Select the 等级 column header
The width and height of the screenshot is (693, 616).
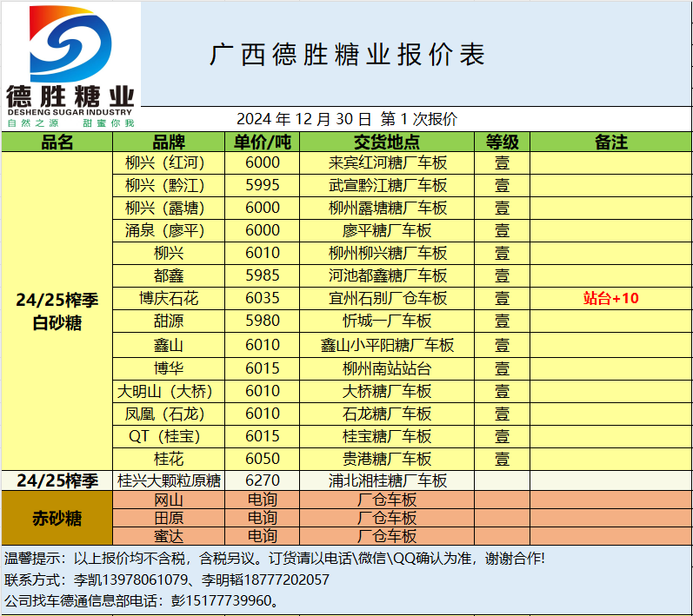point(502,142)
